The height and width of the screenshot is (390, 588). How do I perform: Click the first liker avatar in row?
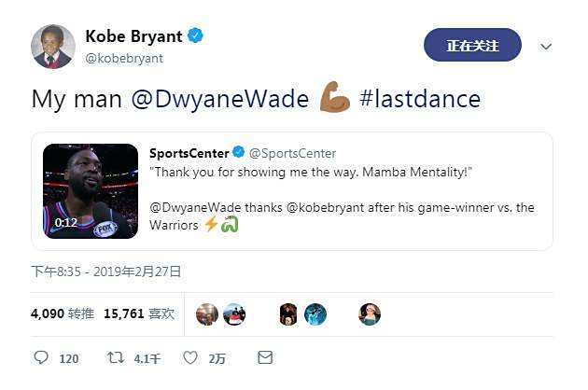click(x=207, y=314)
